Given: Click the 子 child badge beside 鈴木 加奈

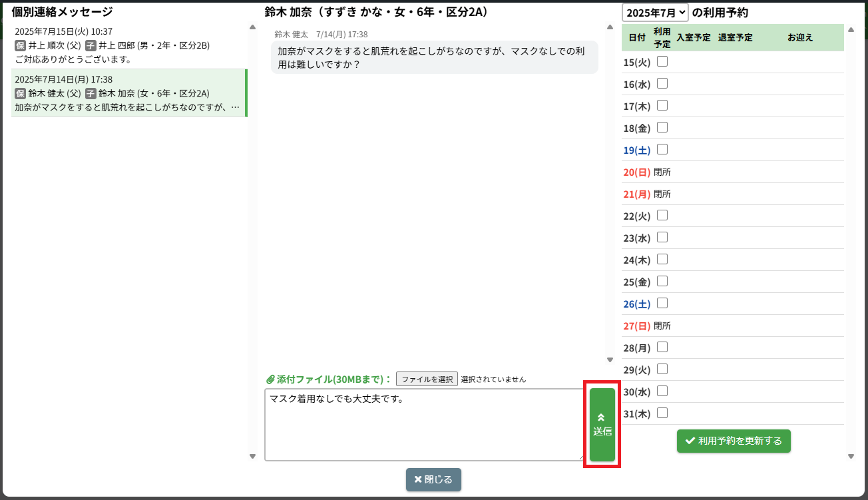Looking at the screenshot, I should pos(91,94).
